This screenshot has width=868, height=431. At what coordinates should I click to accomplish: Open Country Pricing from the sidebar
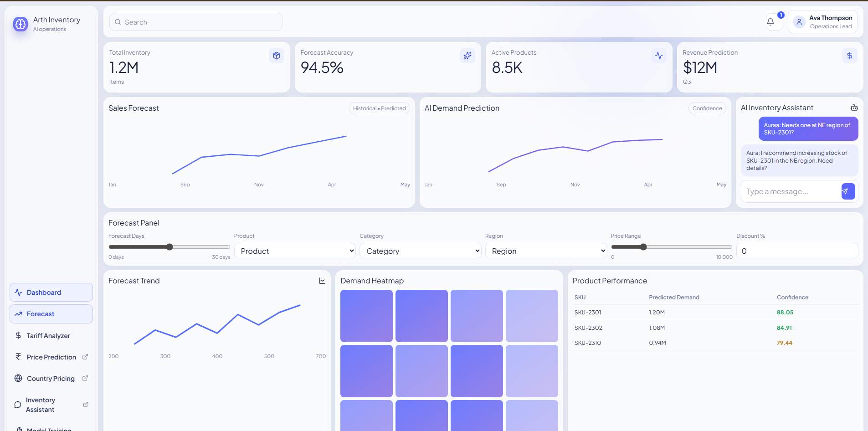click(x=51, y=379)
